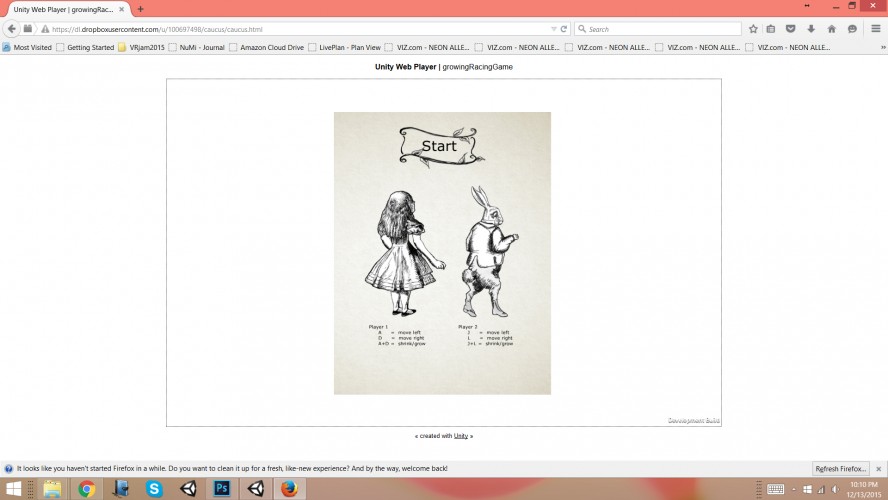Go to Firefox Home icon
The width and height of the screenshot is (888, 500).
831,29
